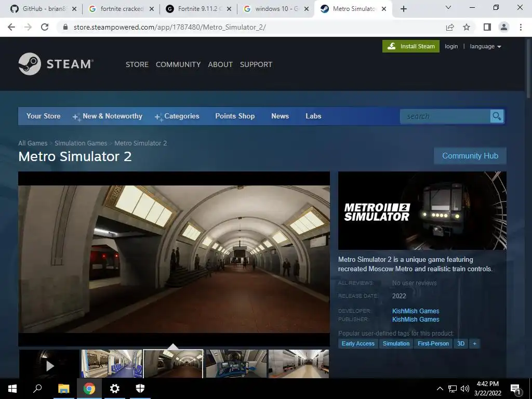Open News in store navigation

(x=280, y=116)
